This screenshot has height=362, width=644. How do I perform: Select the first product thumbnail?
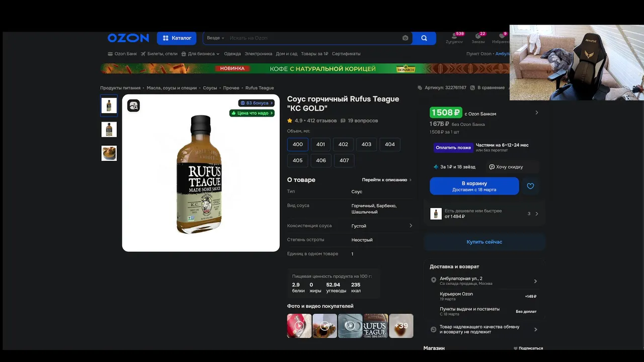tap(109, 106)
